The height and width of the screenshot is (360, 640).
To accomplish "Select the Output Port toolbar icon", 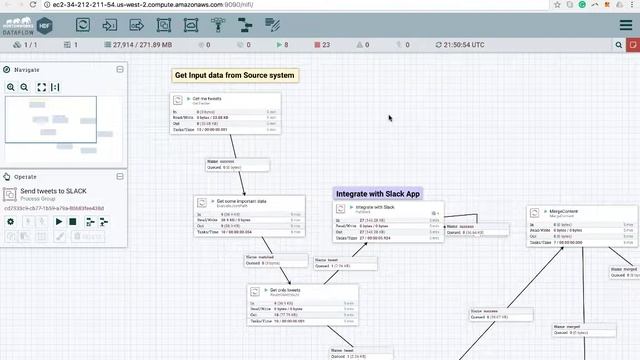I will [136, 25].
